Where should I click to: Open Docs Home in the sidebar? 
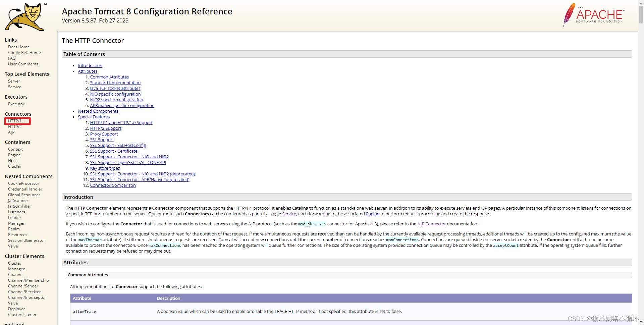coord(19,47)
